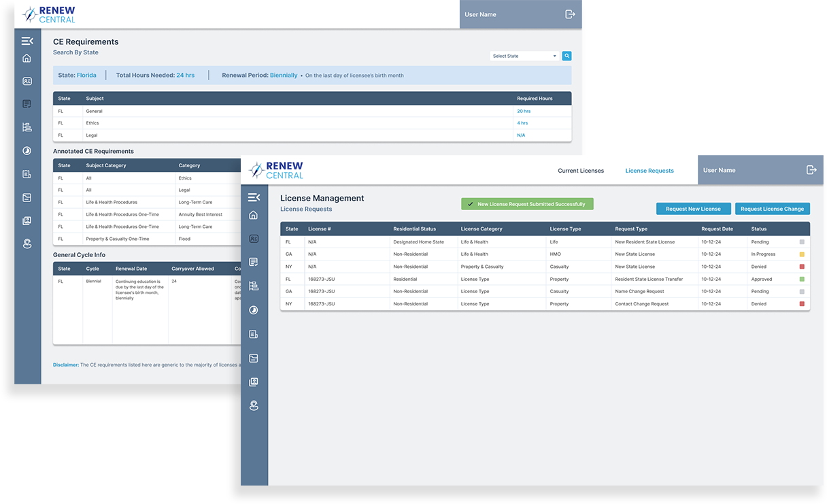Click License Category column header
827x504 pixels.
tap(482, 229)
